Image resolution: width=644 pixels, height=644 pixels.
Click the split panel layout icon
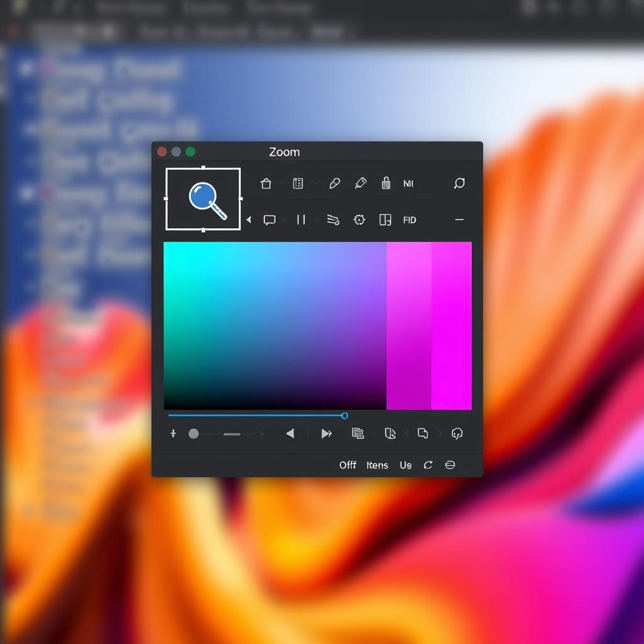point(386,219)
